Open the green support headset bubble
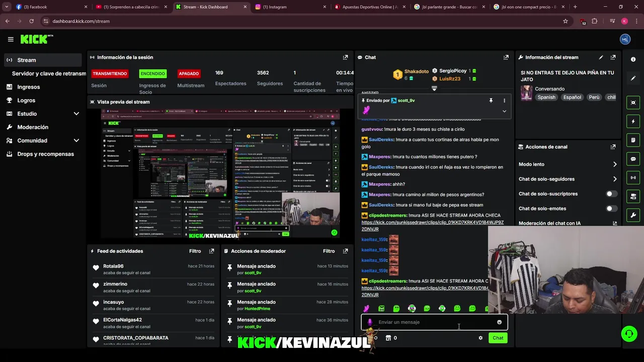The width and height of the screenshot is (644, 362). coord(628,333)
